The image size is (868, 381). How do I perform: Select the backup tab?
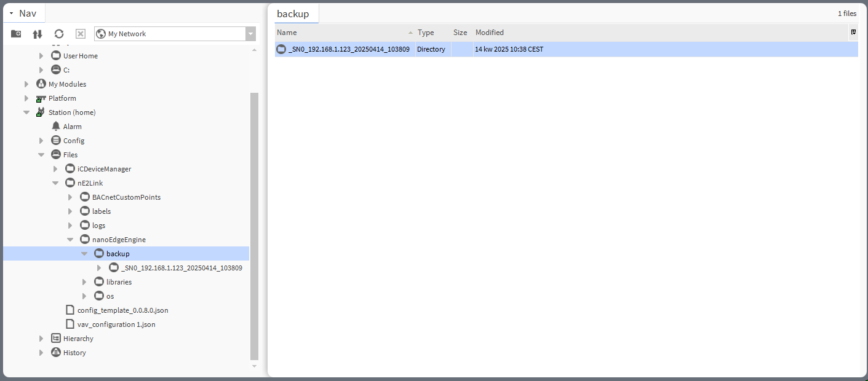[293, 14]
